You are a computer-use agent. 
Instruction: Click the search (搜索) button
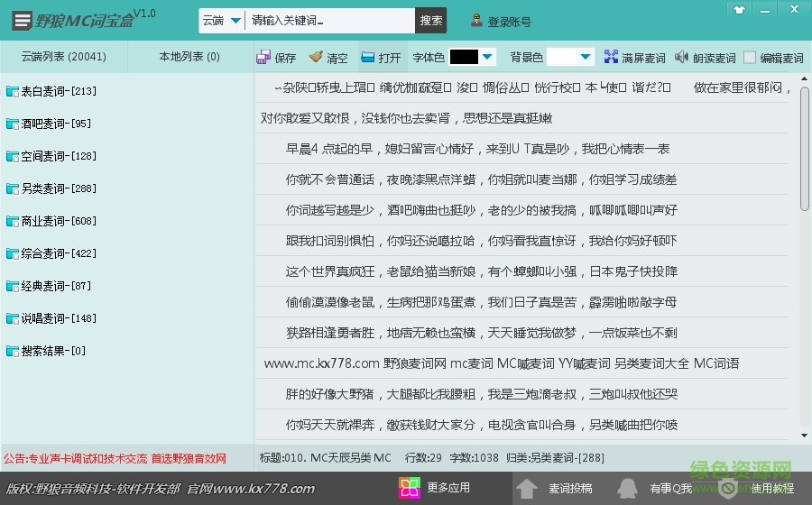(x=431, y=21)
